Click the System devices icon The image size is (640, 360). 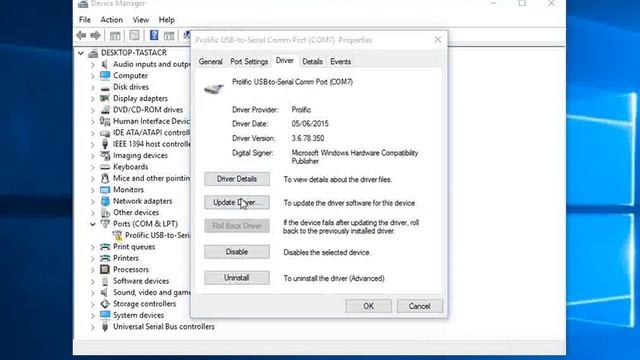[x=105, y=315]
